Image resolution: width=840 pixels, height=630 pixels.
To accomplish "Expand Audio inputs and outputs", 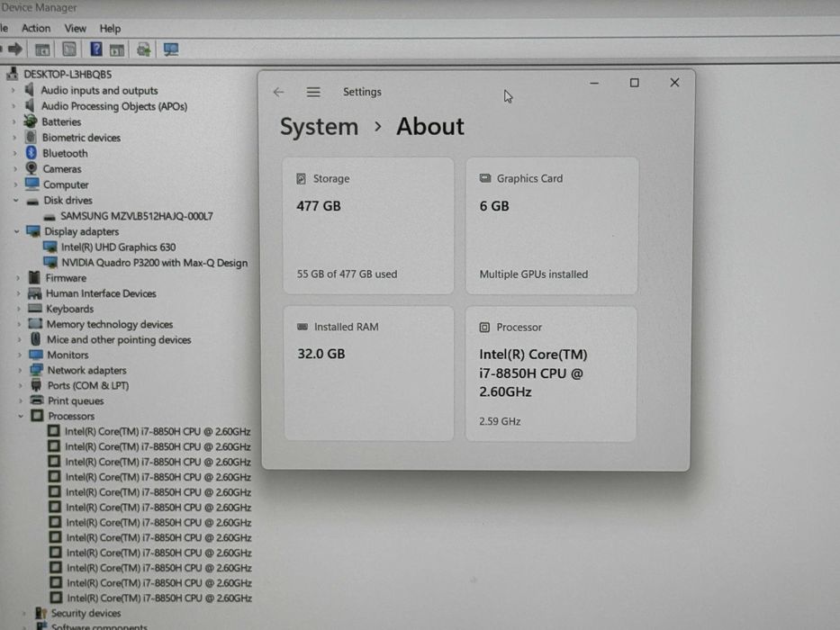I will click(x=14, y=90).
